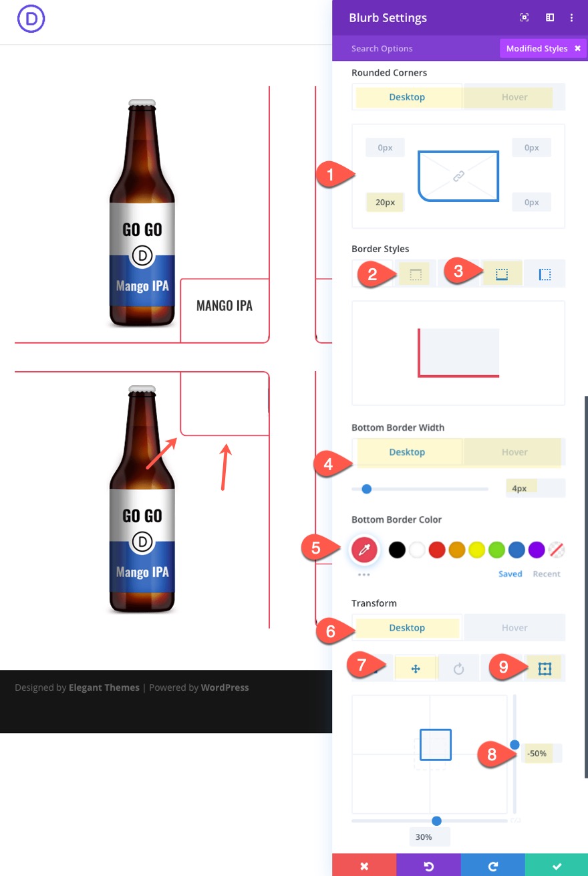Snap the Blurb Settings panel to the sidebar

pos(550,18)
